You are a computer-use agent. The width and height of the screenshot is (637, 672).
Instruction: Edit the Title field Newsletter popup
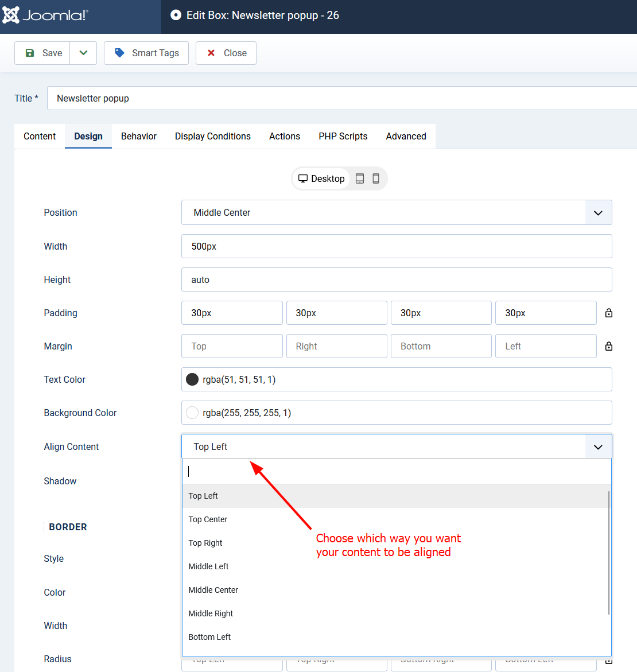tap(342, 98)
